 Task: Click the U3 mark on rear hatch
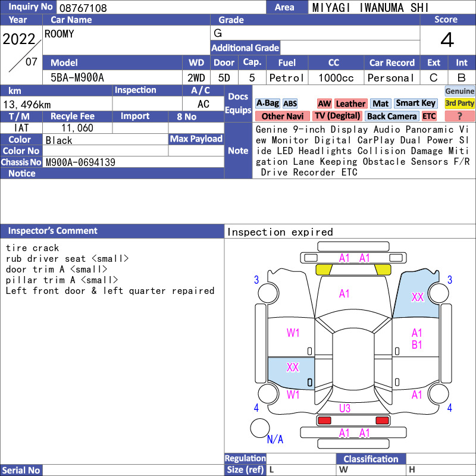click(345, 408)
